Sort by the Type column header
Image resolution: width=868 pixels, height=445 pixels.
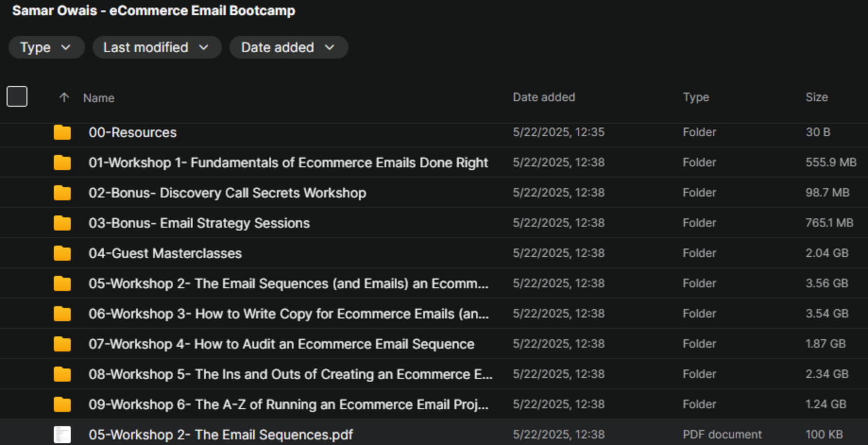(696, 97)
